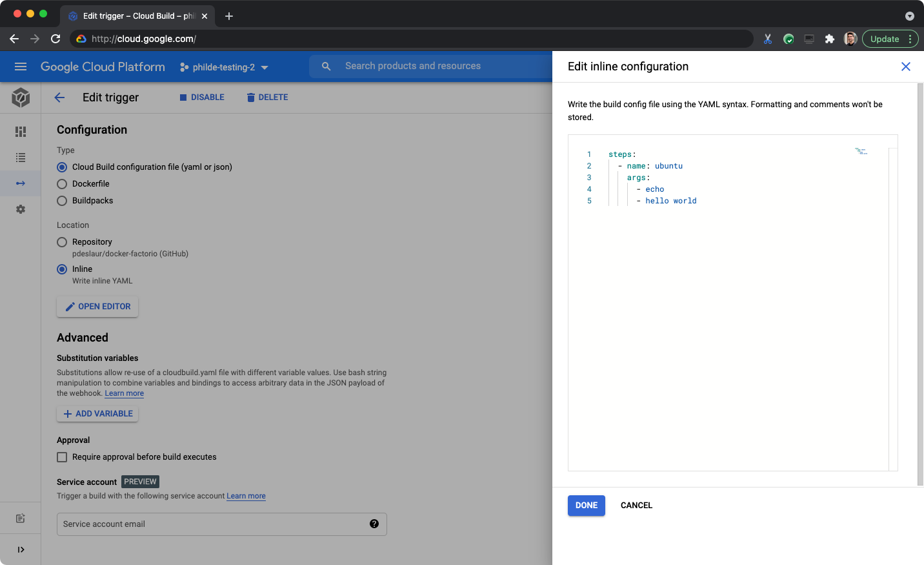Open the philde-testing-2 project selector

(224, 67)
